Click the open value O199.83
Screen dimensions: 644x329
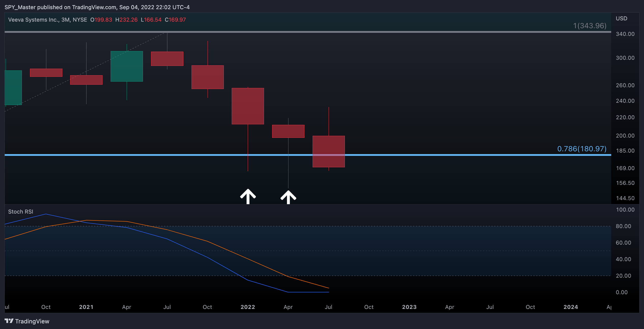click(x=101, y=20)
